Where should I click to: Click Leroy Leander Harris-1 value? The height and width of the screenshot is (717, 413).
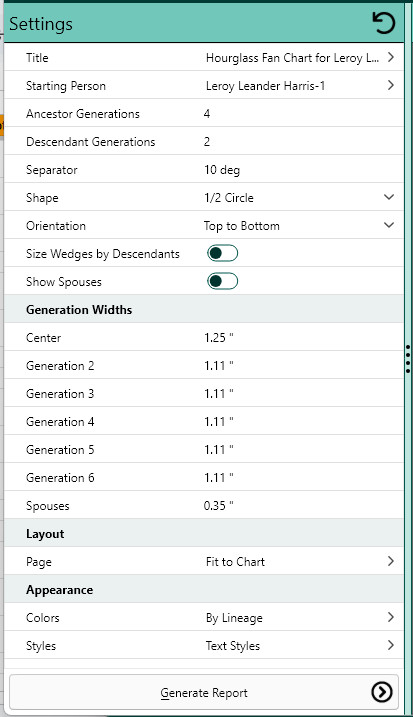click(265, 86)
